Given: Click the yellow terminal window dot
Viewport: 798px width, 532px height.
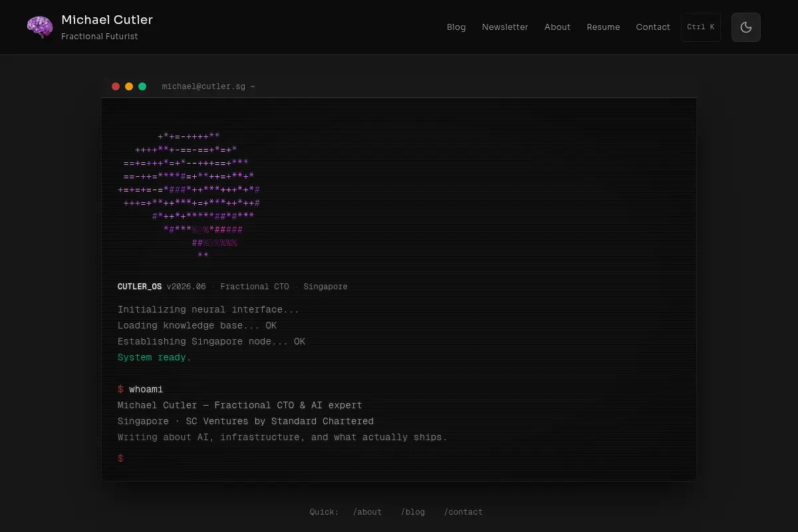Looking at the screenshot, I should (129, 86).
